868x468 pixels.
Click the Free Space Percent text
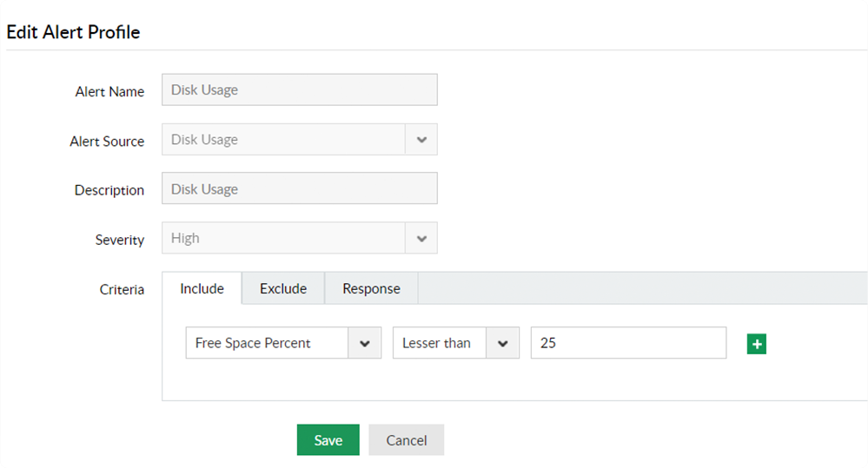point(253,343)
